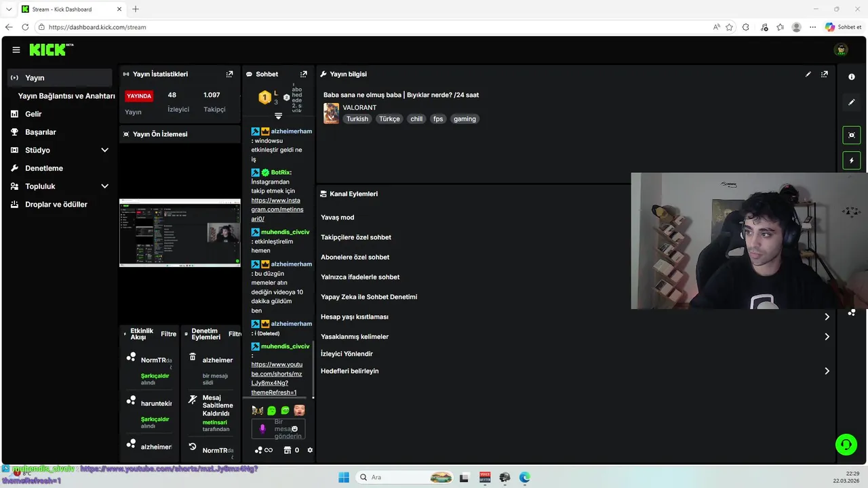Click the VALORANT category thumbnail

coord(331,113)
